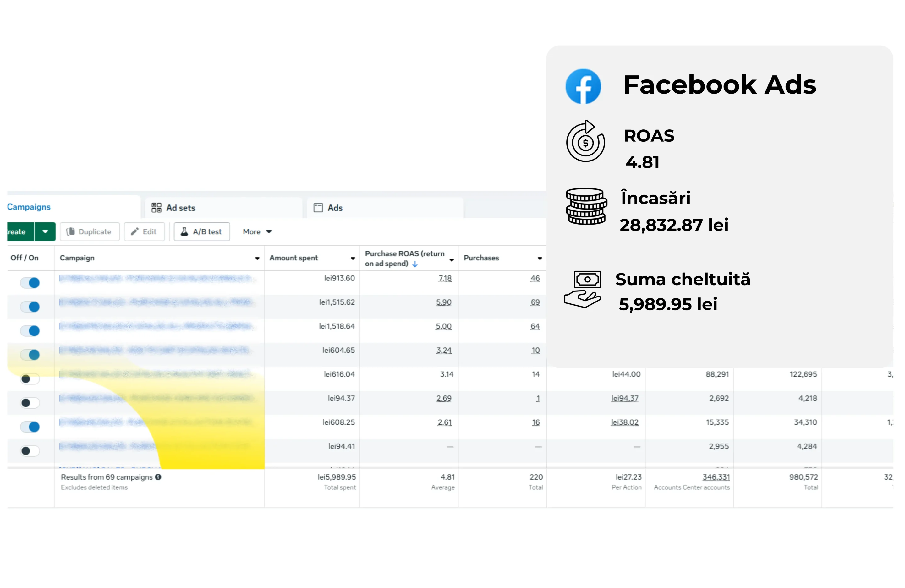This screenshot has height=588, width=905.
Task: Disable the first campaign's On toggle
Action: (30, 282)
